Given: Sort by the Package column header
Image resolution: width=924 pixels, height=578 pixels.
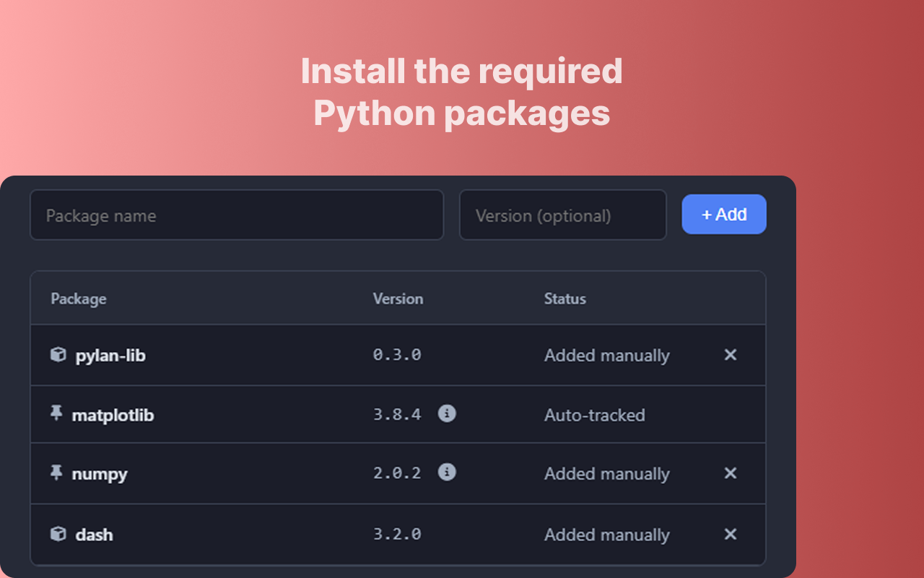Looking at the screenshot, I should tap(78, 298).
